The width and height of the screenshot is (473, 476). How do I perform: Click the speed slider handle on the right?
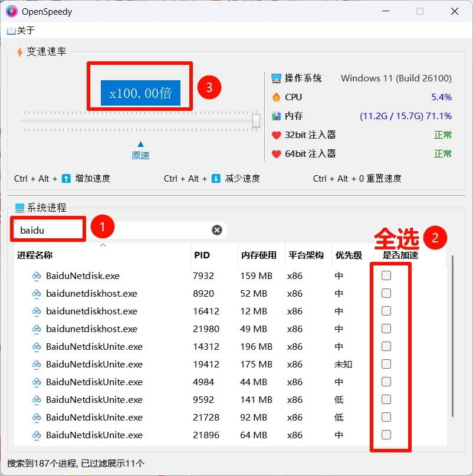(256, 120)
